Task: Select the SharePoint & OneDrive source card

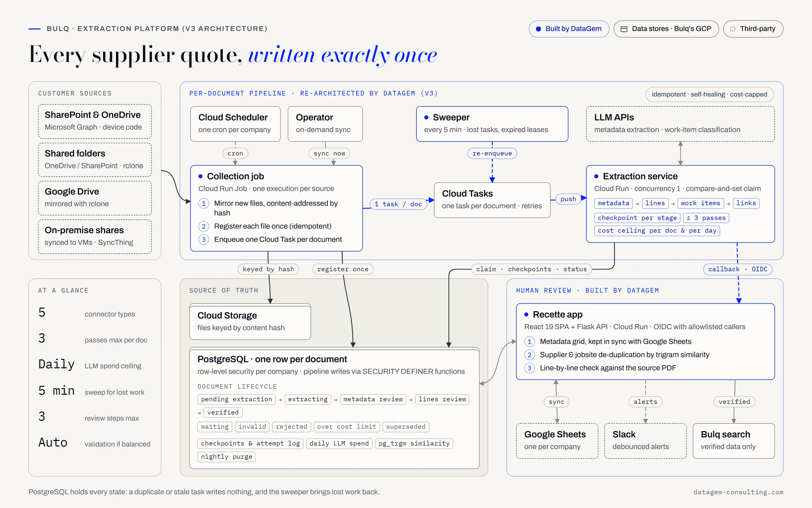Action: click(95, 121)
